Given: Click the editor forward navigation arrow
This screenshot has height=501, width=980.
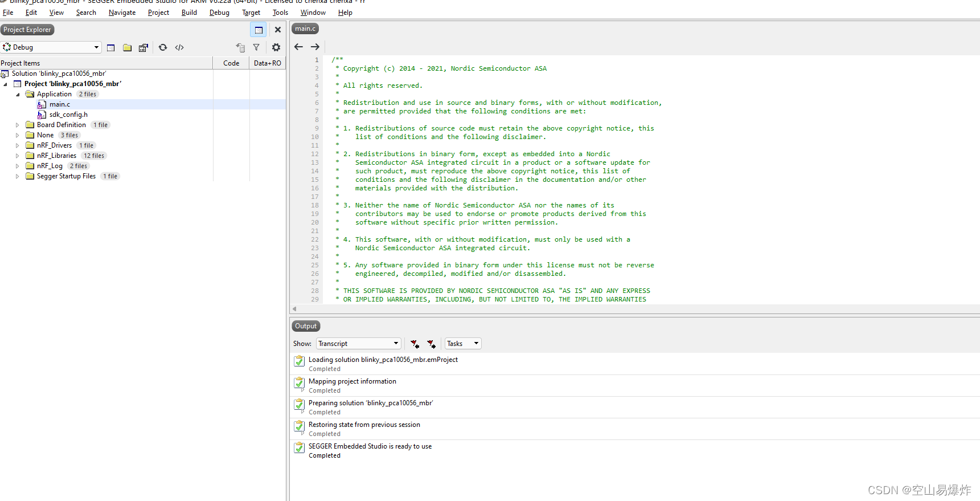Looking at the screenshot, I should (315, 47).
